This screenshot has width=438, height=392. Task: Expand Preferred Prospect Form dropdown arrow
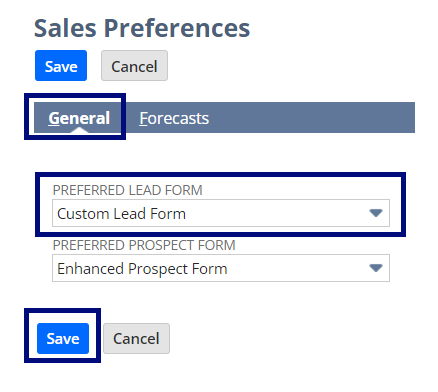[376, 268]
